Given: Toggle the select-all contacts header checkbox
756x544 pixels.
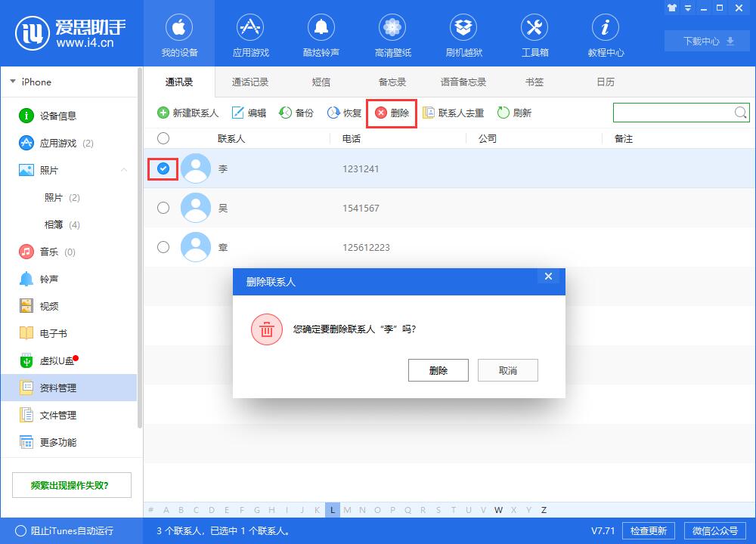Looking at the screenshot, I should pos(163,139).
